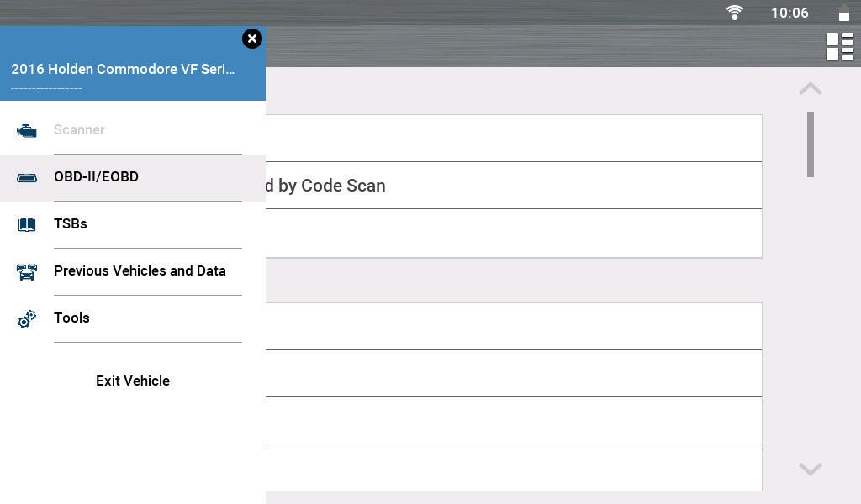Screen dimensions: 861x504
Task: Click the scroll down chevron
Action: coord(810,469)
